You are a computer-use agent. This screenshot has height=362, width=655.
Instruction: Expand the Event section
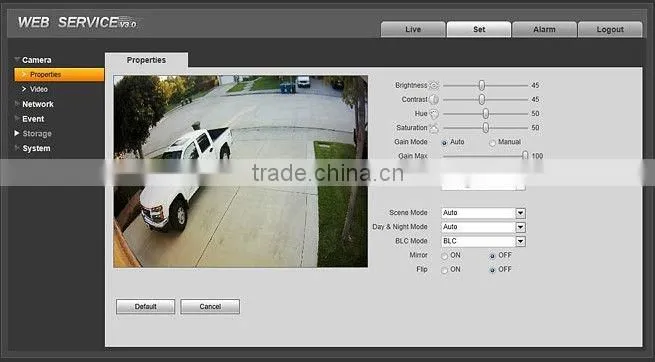pyautogui.click(x=17, y=119)
